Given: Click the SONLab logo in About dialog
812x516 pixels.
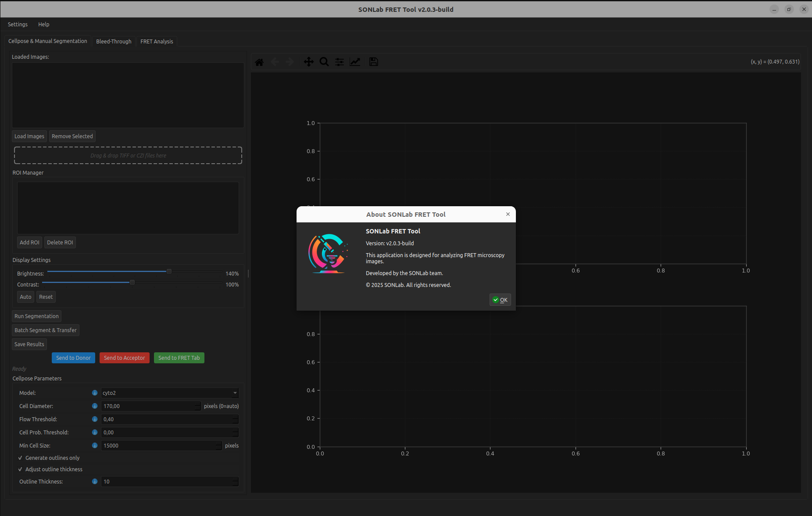Looking at the screenshot, I should click(x=328, y=254).
